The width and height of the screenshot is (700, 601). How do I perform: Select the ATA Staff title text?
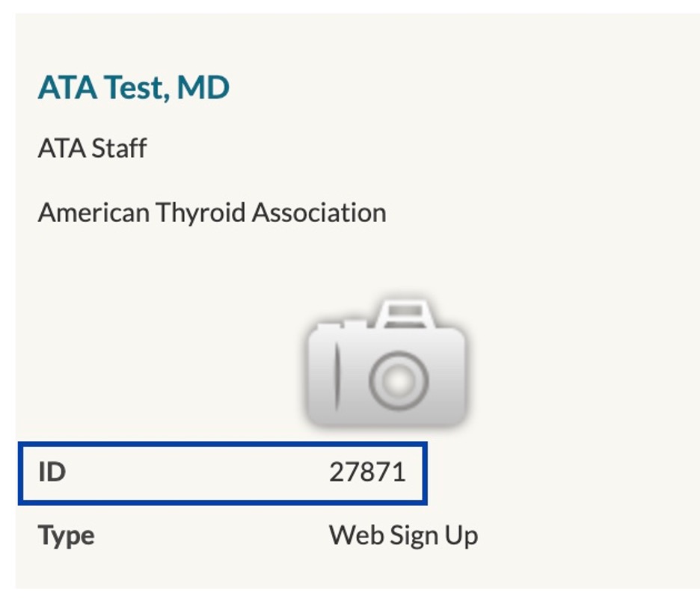(x=92, y=148)
